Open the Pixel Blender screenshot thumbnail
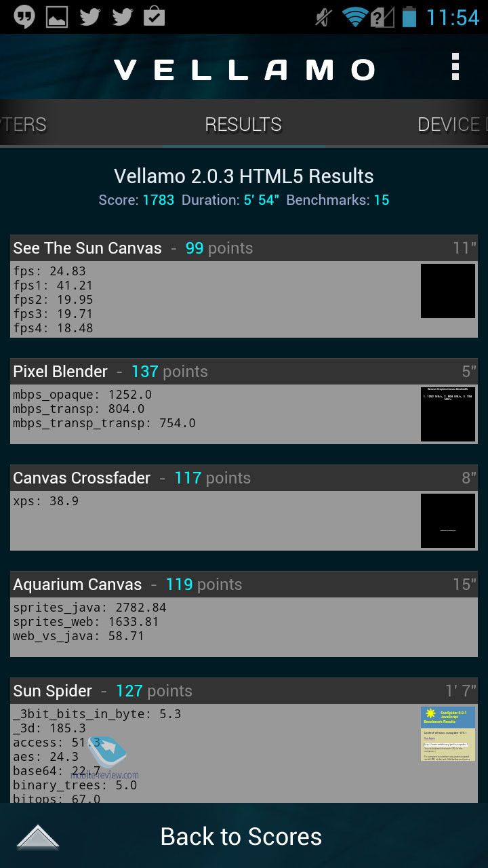This screenshot has width=488, height=868. click(448, 414)
